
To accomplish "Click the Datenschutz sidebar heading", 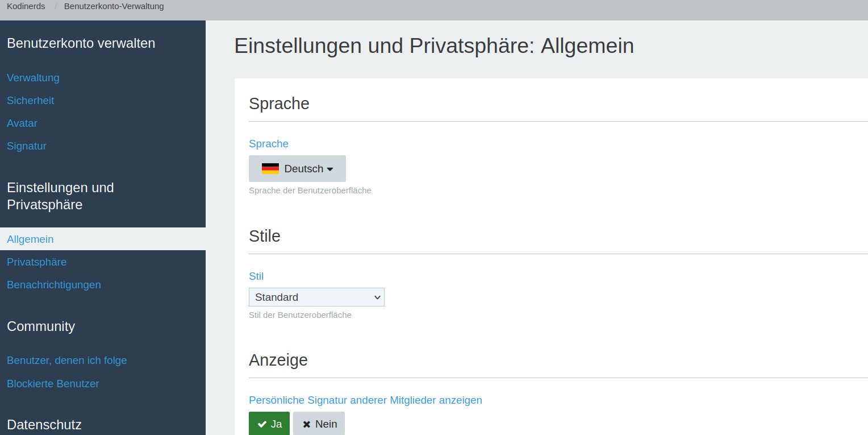I will tap(44, 424).
